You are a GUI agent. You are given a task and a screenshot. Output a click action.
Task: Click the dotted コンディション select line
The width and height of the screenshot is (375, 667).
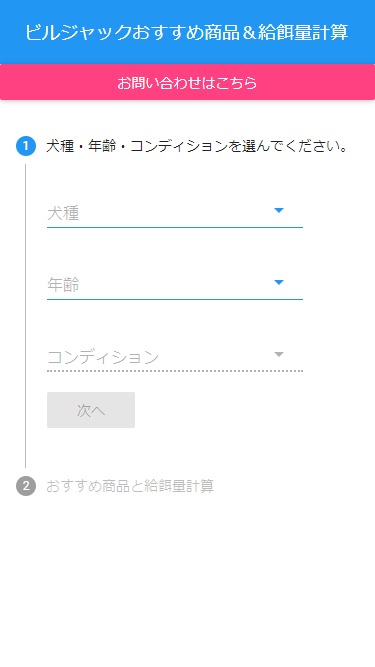pyautogui.click(x=175, y=371)
